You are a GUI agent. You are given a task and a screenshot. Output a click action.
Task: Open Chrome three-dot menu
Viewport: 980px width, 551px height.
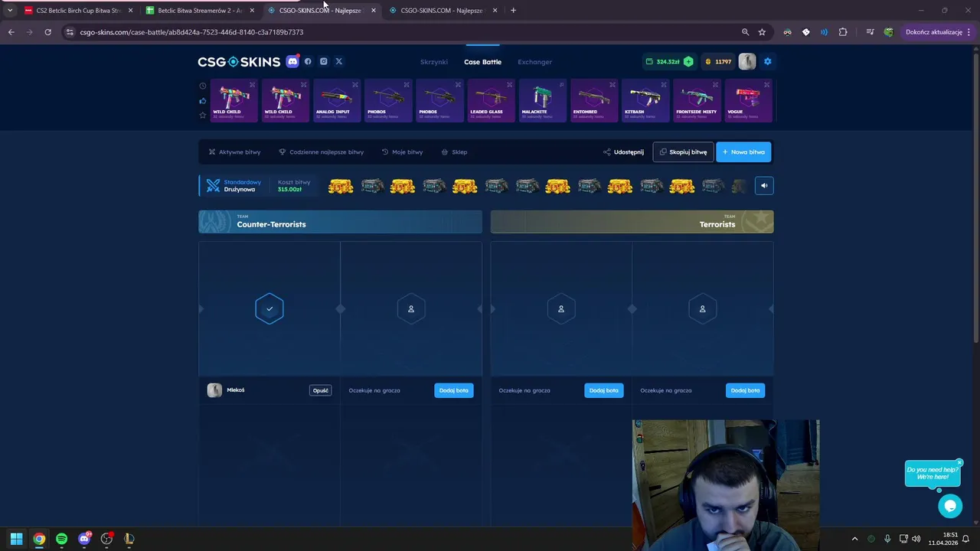click(969, 32)
